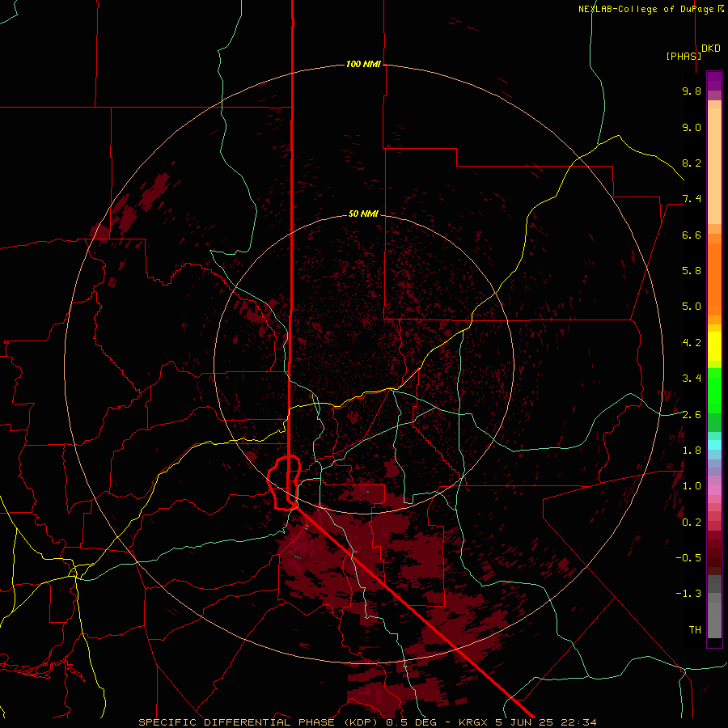Click the 9.0 scale value
The width and height of the screenshot is (728, 728).
click(x=692, y=127)
